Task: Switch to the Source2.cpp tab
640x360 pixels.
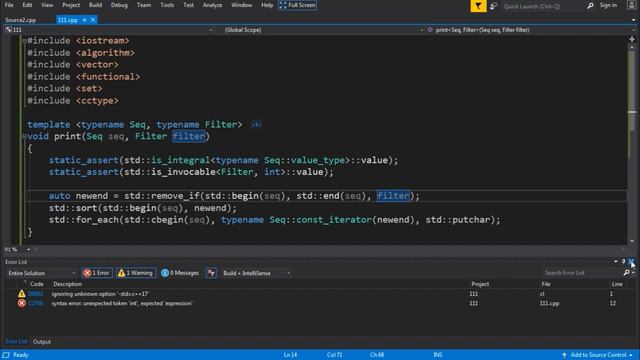Action: coord(20,20)
